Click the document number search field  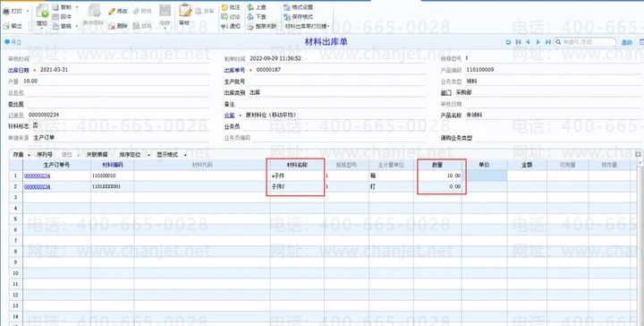(x=585, y=42)
